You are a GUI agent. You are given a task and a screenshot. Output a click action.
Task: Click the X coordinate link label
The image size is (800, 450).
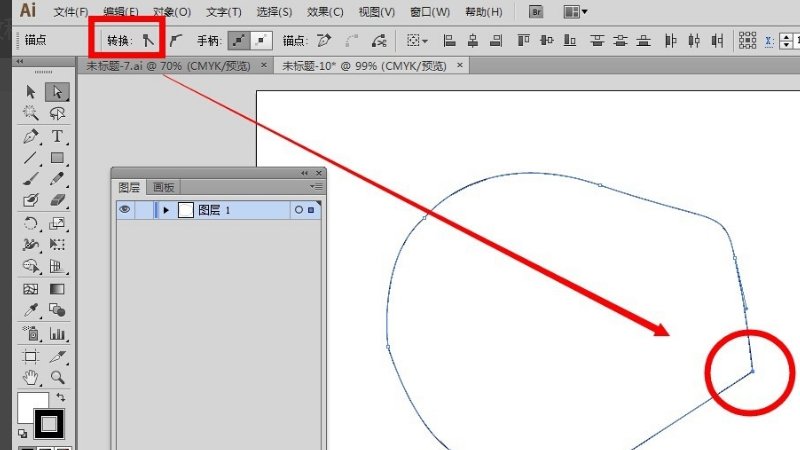point(768,40)
